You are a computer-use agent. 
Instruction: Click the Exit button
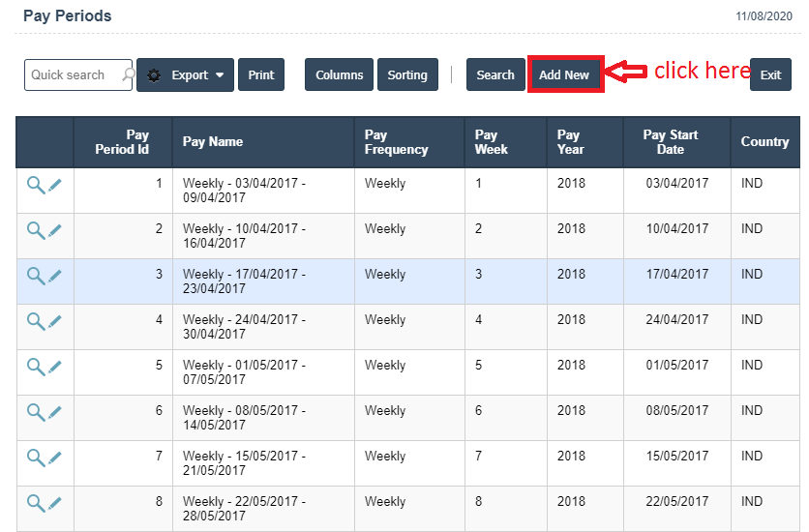coord(770,74)
